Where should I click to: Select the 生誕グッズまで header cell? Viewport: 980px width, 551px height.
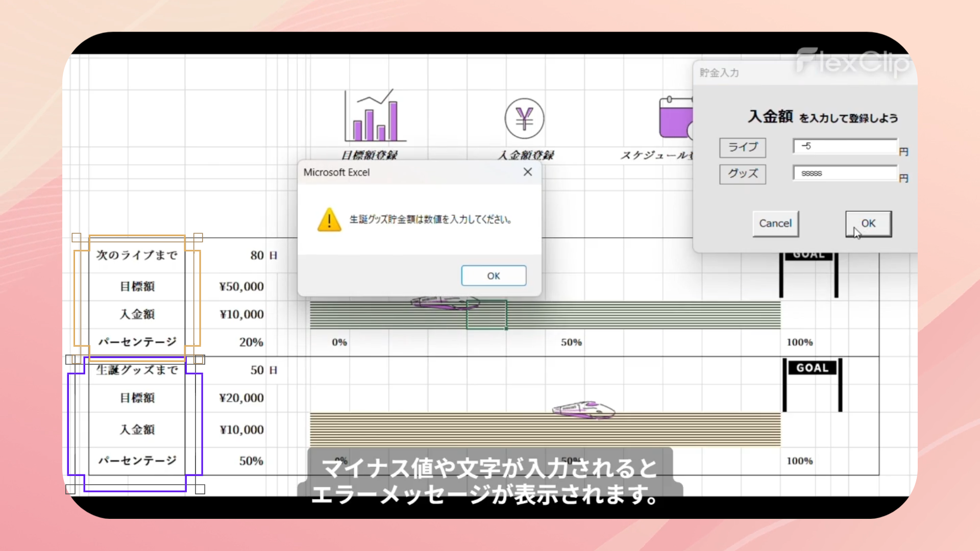click(x=137, y=370)
